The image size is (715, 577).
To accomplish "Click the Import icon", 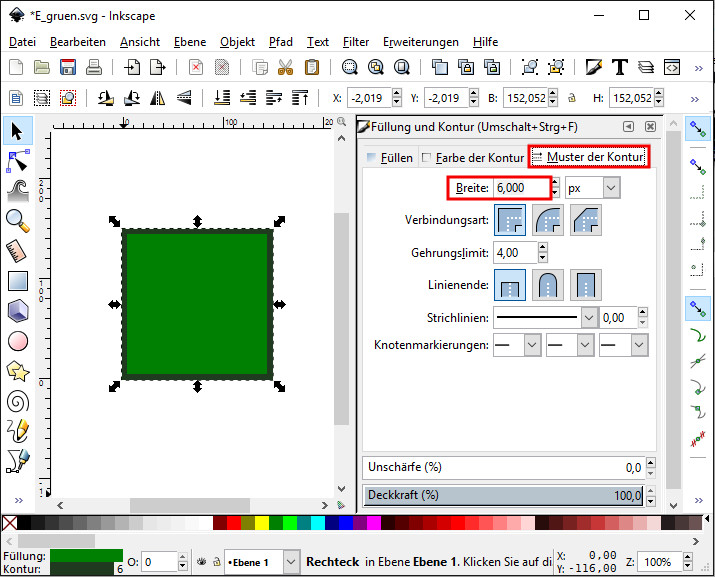I will (132, 68).
